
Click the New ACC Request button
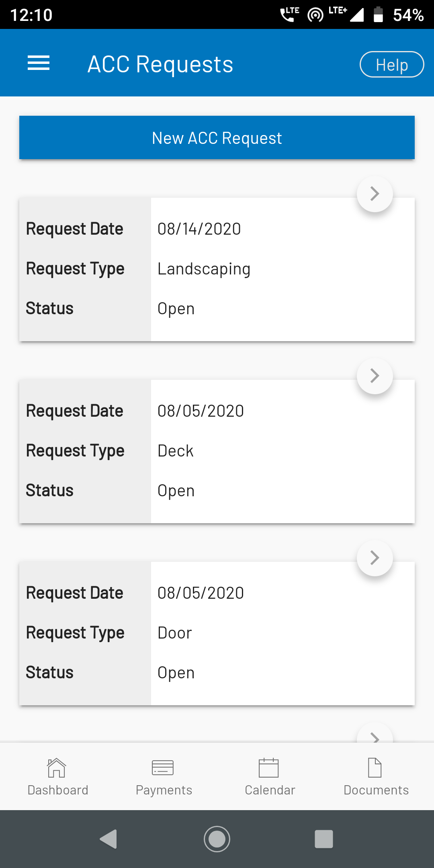point(217,137)
